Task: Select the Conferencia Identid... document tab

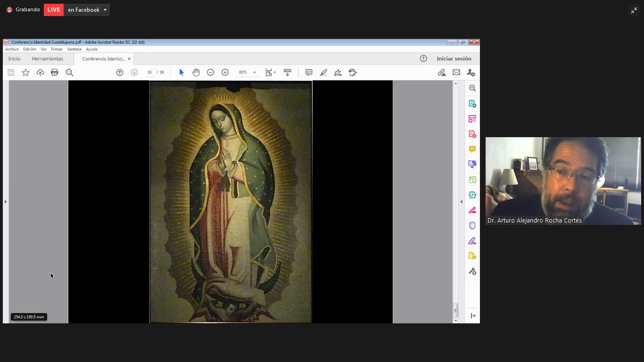Action: click(103, 59)
